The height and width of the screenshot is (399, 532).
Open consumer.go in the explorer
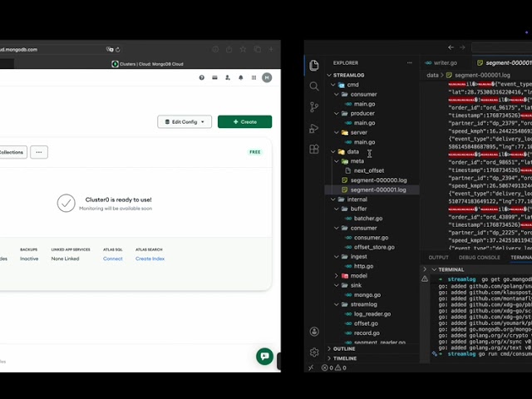click(372, 238)
